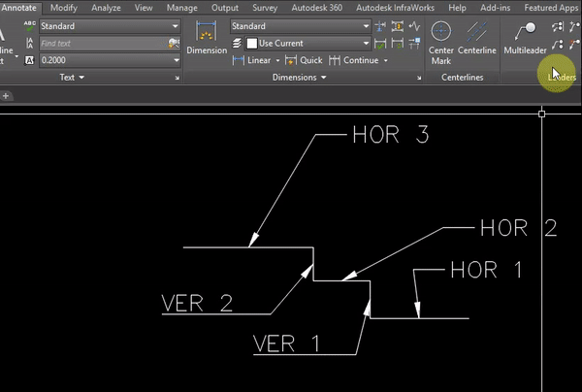The width and height of the screenshot is (582, 392).
Task: Select the Multileader tool icon
Action: [x=525, y=32]
